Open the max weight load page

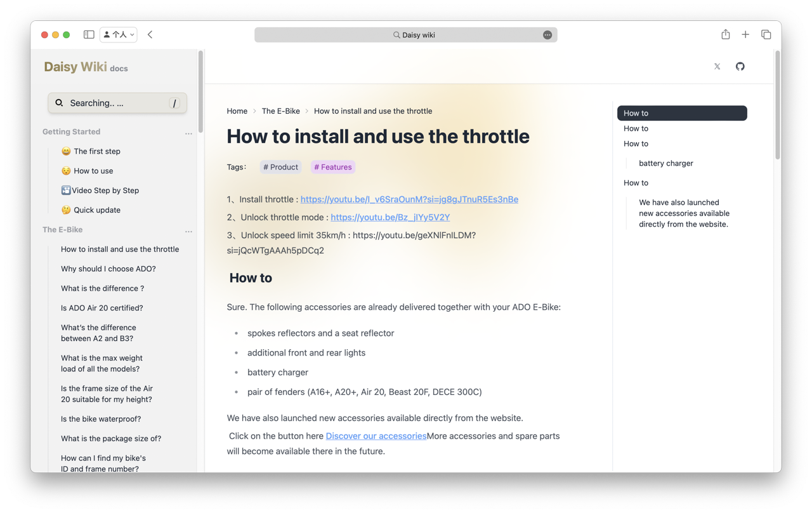tap(101, 363)
